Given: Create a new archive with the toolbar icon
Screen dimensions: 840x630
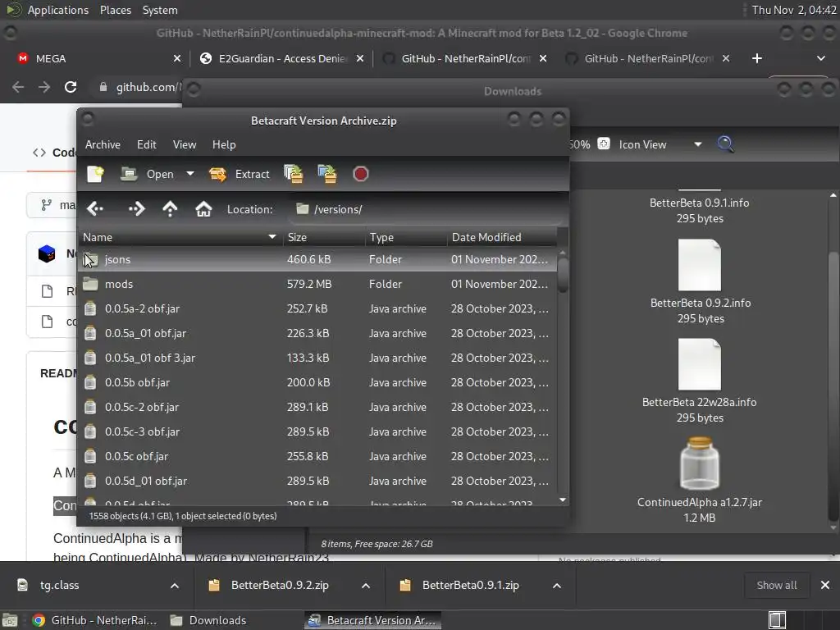Looking at the screenshot, I should point(95,174).
